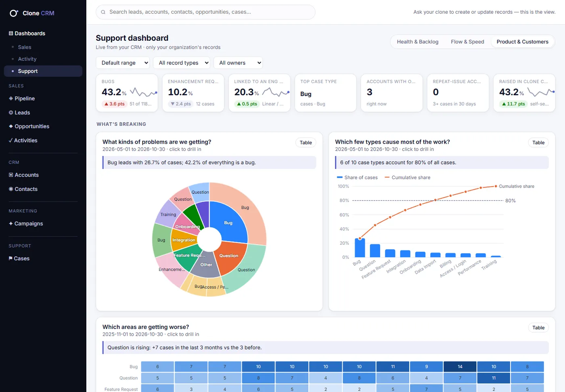Open the Accounts With O... card
The image size is (565, 392).
[x=391, y=93]
